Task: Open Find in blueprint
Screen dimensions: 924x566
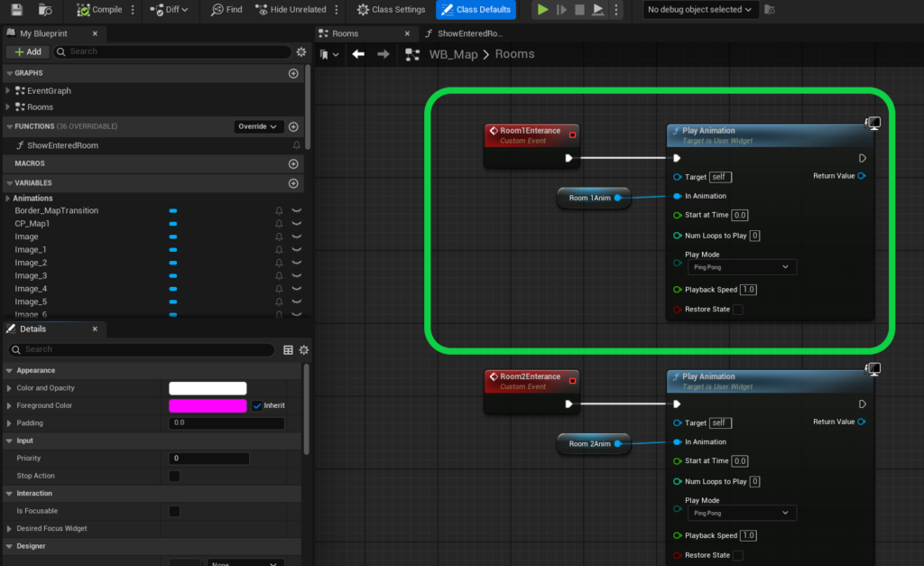Action: click(x=226, y=10)
